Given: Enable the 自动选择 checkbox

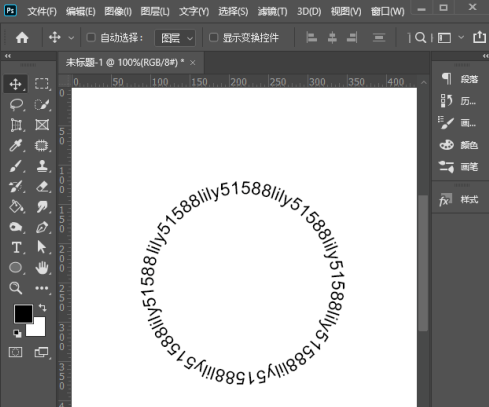Looking at the screenshot, I should click(x=91, y=37).
